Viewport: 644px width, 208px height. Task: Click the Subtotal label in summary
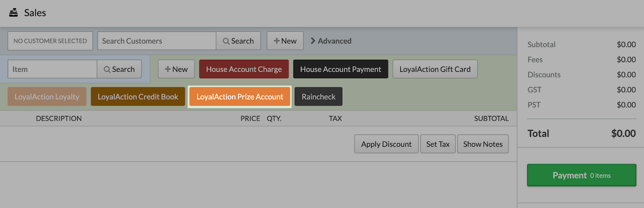pos(541,45)
